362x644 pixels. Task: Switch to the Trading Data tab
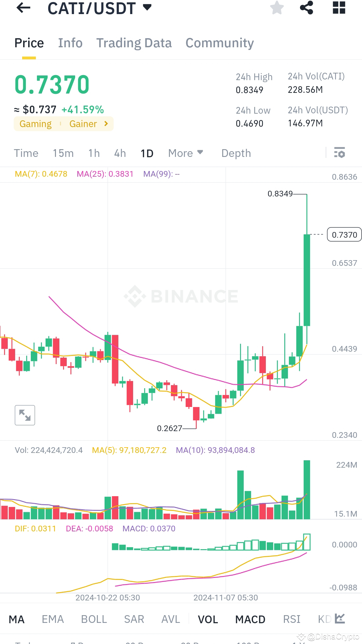pos(134,43)
